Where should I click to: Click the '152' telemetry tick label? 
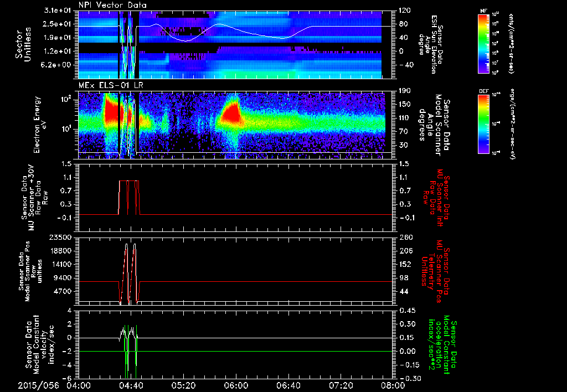click(405, 264)
